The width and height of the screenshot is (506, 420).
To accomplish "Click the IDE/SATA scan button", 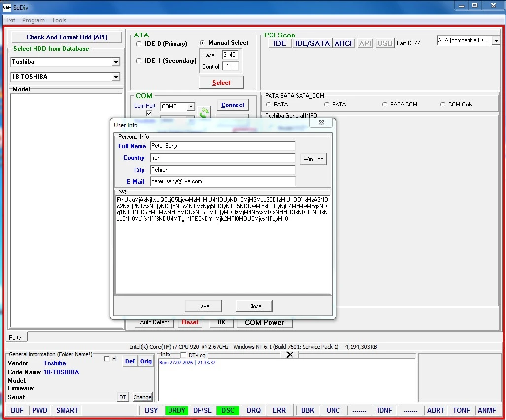I will click(x=312, y=43).
